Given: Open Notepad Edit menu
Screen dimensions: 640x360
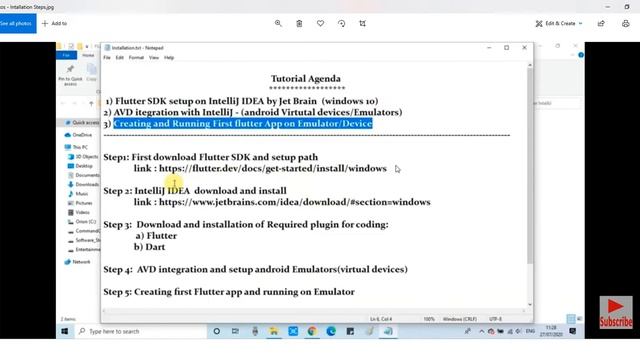Looking at the screenshot, I should pyautogui.click(x=120, y=58).
